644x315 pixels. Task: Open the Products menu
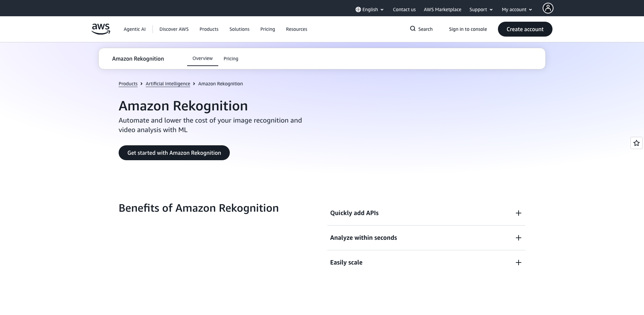(209, 29)
